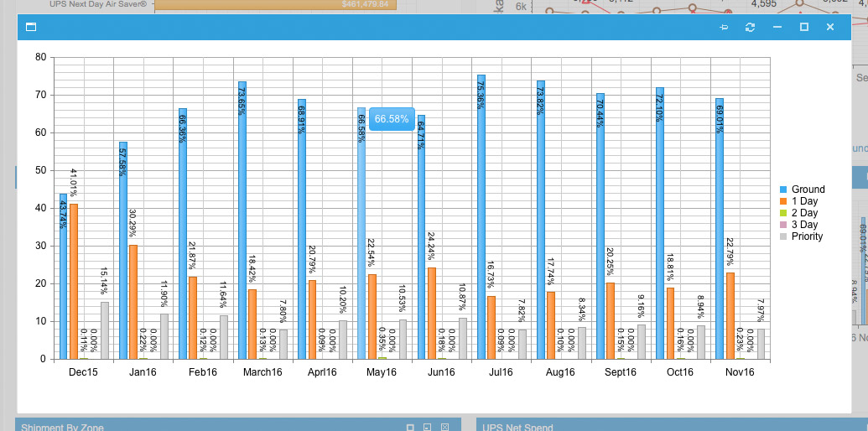Image resolution: width=868 pixels, height=431 pixels.
Task: Click the 66.58% tooltip label
Action: click(392, 119)
